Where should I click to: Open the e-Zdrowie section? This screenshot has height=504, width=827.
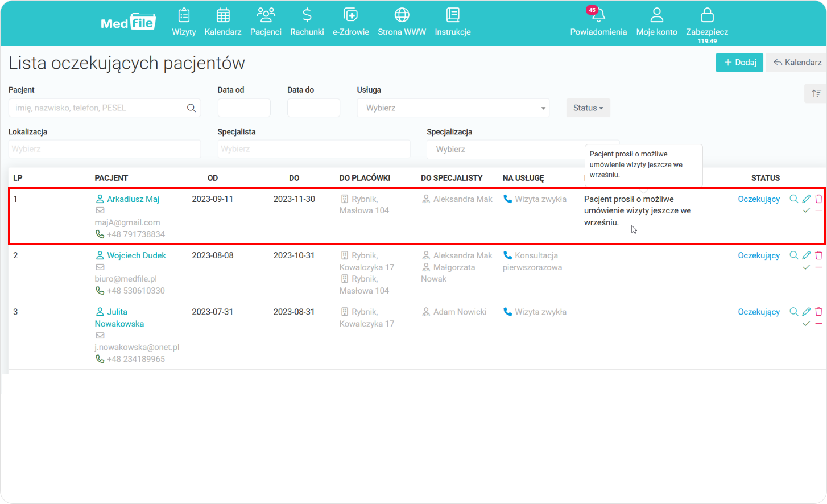(350, 22)
